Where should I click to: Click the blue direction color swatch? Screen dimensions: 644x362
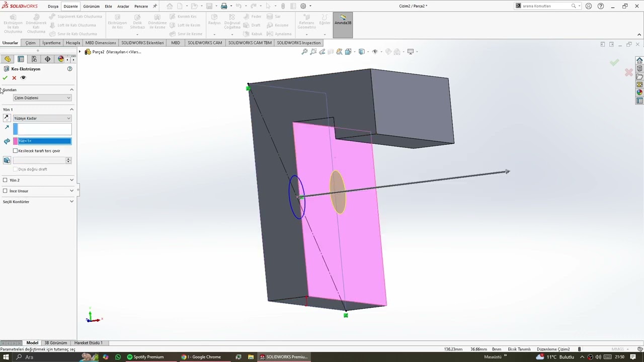point(16,129)
